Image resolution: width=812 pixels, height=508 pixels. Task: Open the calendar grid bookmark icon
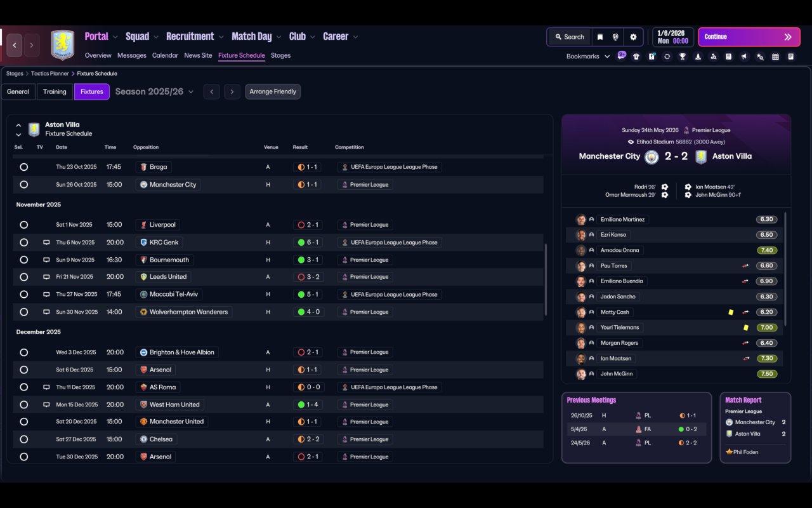(x=775, y=57)
